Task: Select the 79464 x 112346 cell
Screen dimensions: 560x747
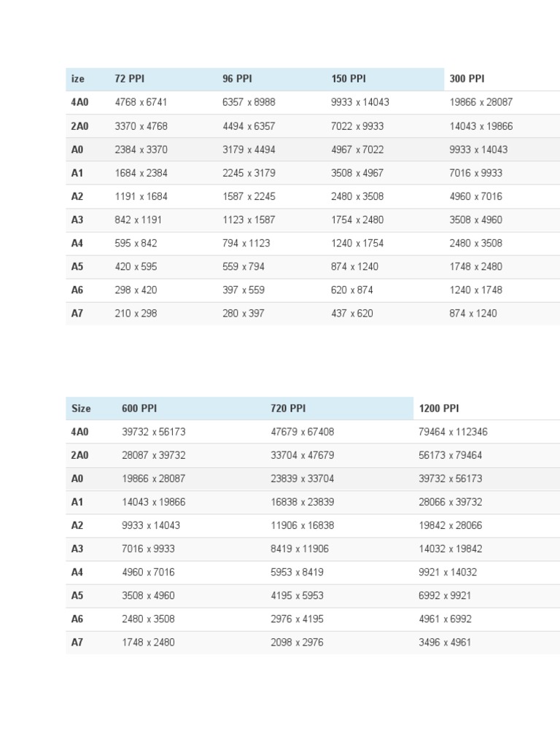Action: pyautogui.click(x=453, y=432)
